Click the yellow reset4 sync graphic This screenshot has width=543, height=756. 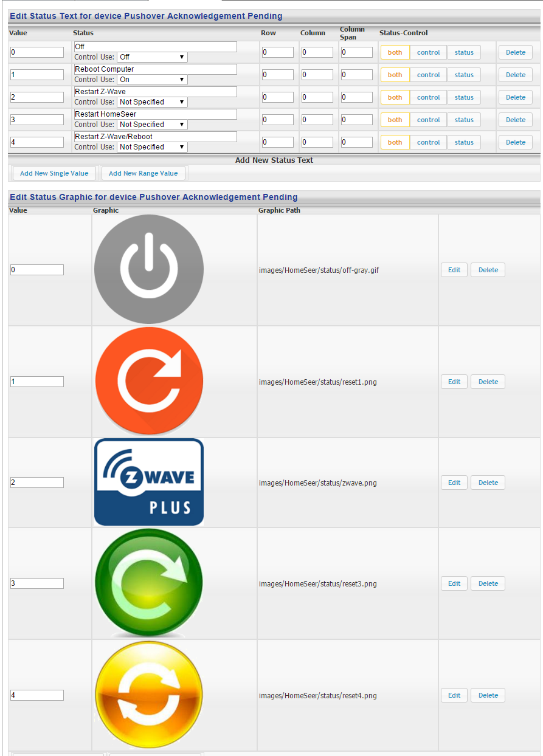pos(149,695)
